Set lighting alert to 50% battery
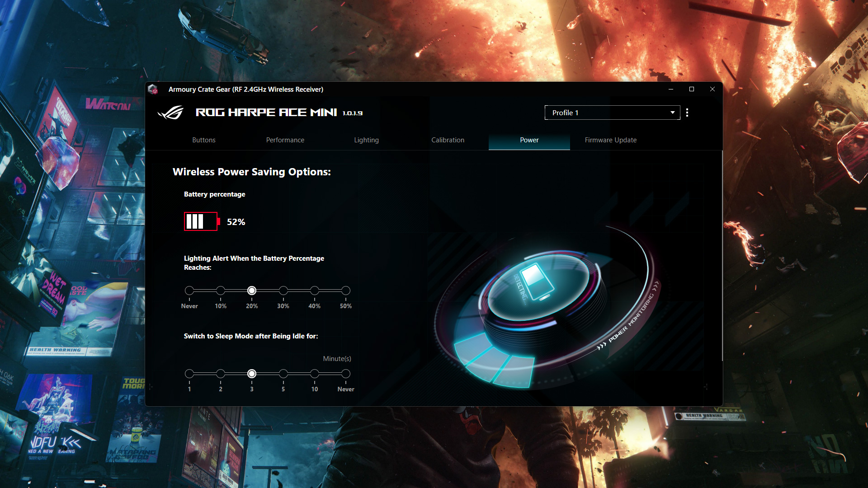 point(346,291)
